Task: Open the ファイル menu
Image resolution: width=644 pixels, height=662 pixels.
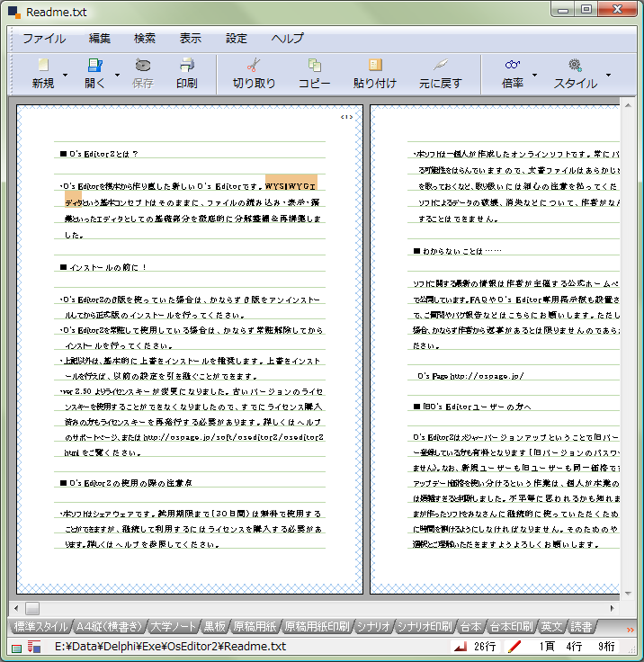Action: [x=44, y=39]
